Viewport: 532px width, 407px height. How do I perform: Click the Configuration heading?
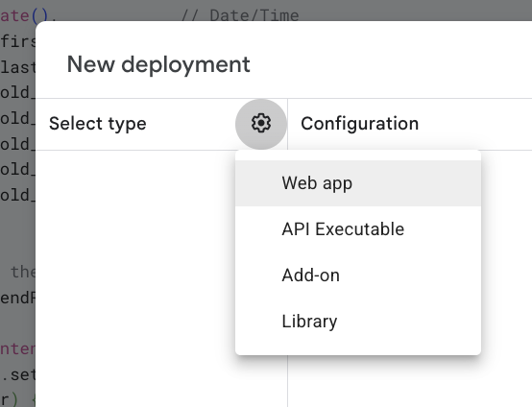coord(360,124)
